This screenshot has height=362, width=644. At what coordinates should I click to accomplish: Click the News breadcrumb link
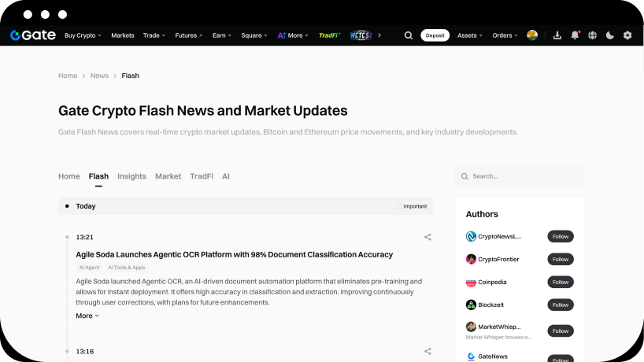point(99,76)
